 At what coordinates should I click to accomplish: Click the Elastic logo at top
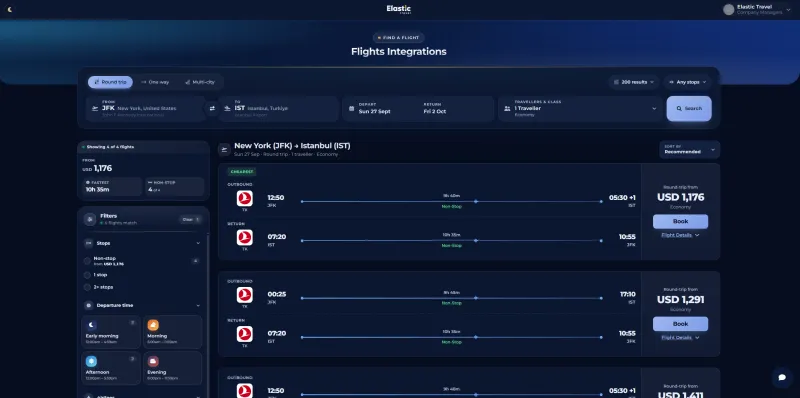[398, 9]
